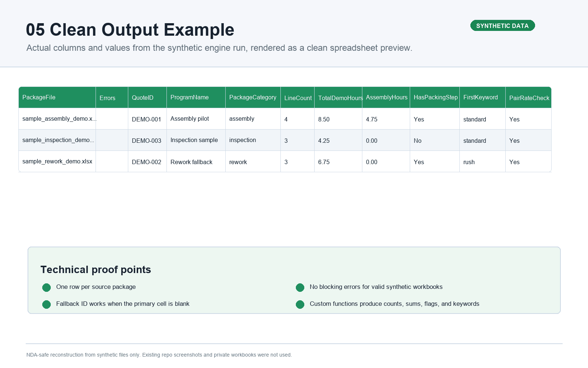
Task: Click the subtitle about synthetic engine run
Action: pyautogui.click(x=219, y=48)
